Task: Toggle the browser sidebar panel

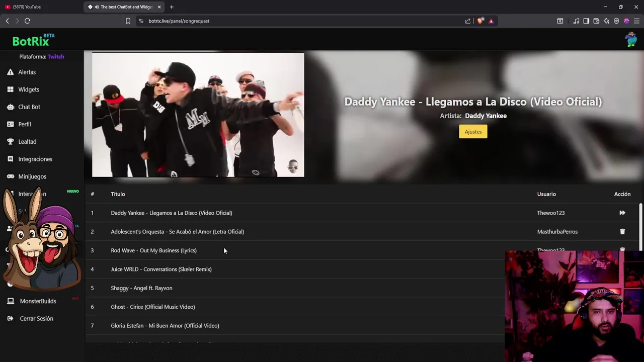Action: tap(586, 21)
